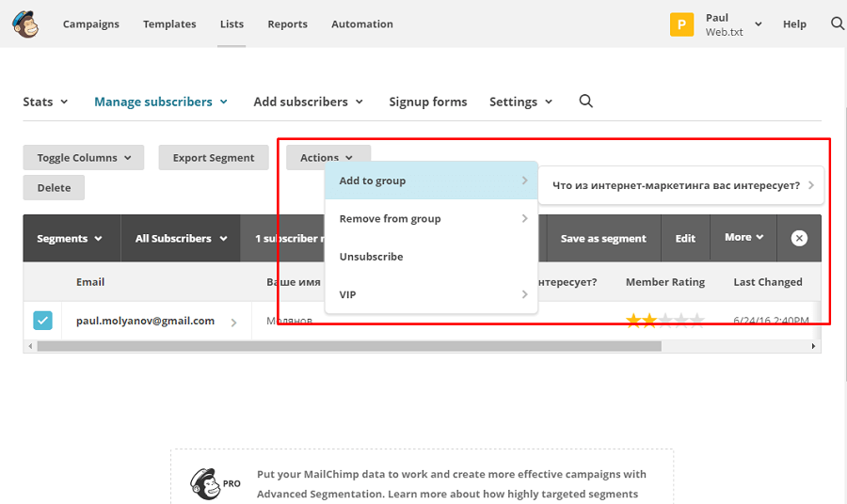Dismiss selection bar with X icon

pos(799,238)
